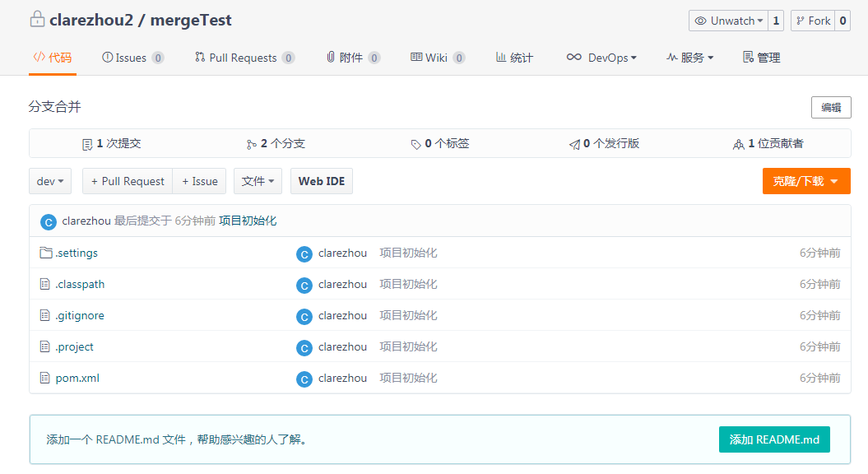Click the avatar in the pom.xml row
The height and width of the screenshot is (474, 868).
pos(304,379)
